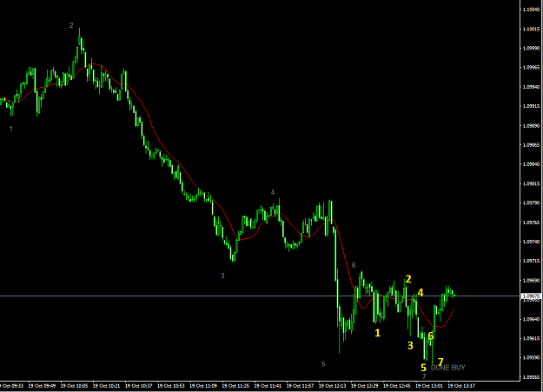Click the 19 Oct 10:53 time label

coord(171,386)
